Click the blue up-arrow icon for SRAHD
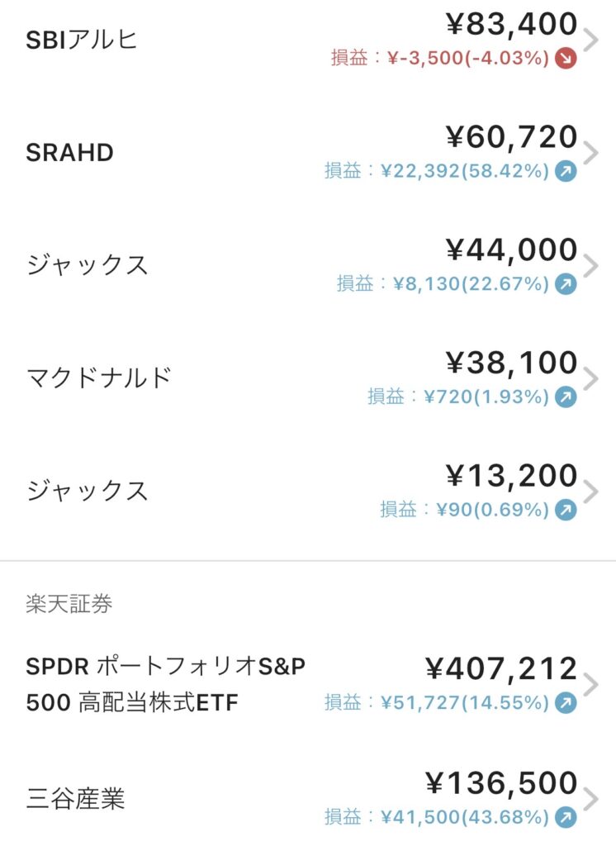 [566, 172]
